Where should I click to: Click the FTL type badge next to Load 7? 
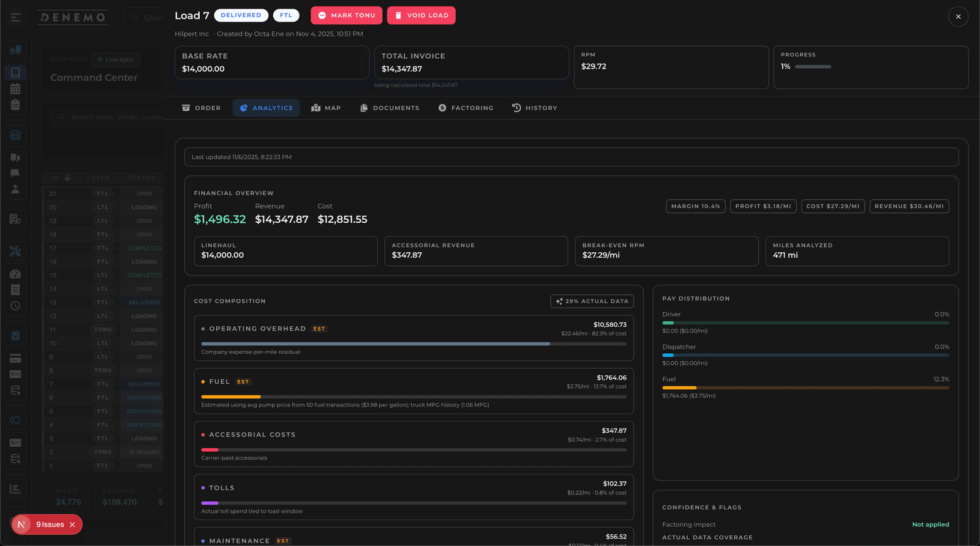click(286, 15)
